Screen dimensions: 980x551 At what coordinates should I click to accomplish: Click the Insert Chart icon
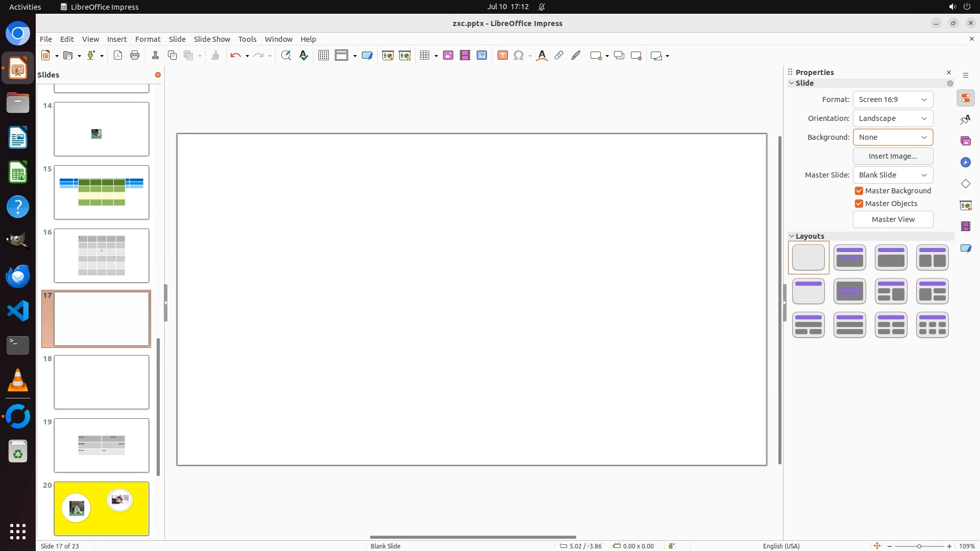coord(482,56)
